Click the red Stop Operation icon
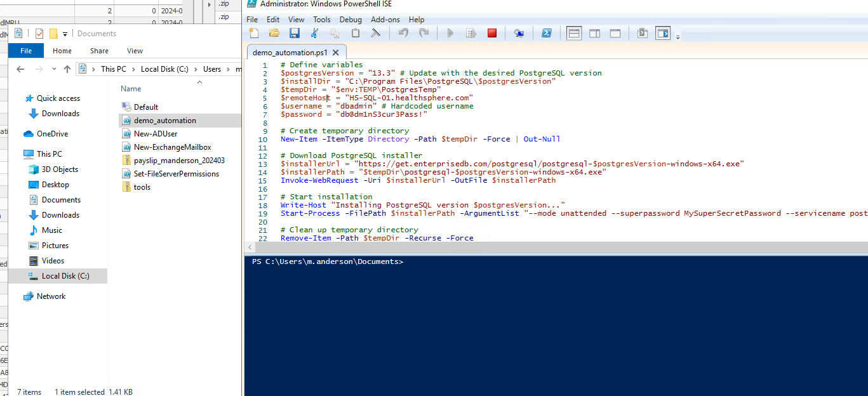Screen dimensions: 868x396 [x=491, y=33]
